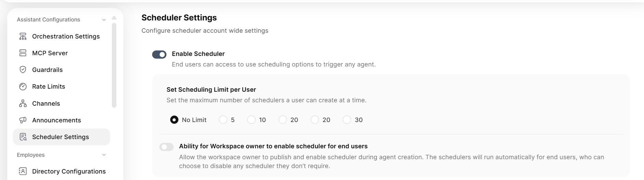Click the Announcements megaphone icon
The width and height of the screenshot is (644, 180).
(23, 120)
